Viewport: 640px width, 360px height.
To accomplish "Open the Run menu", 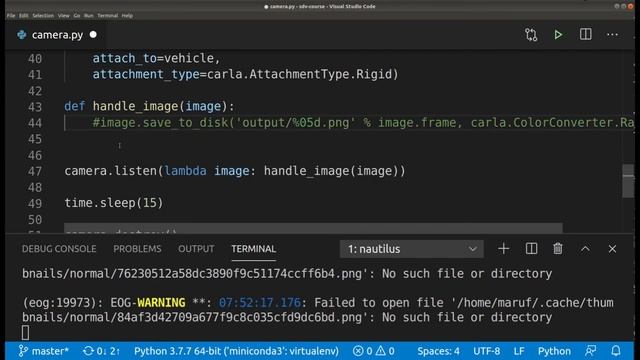I will click(x=89, y=16).
